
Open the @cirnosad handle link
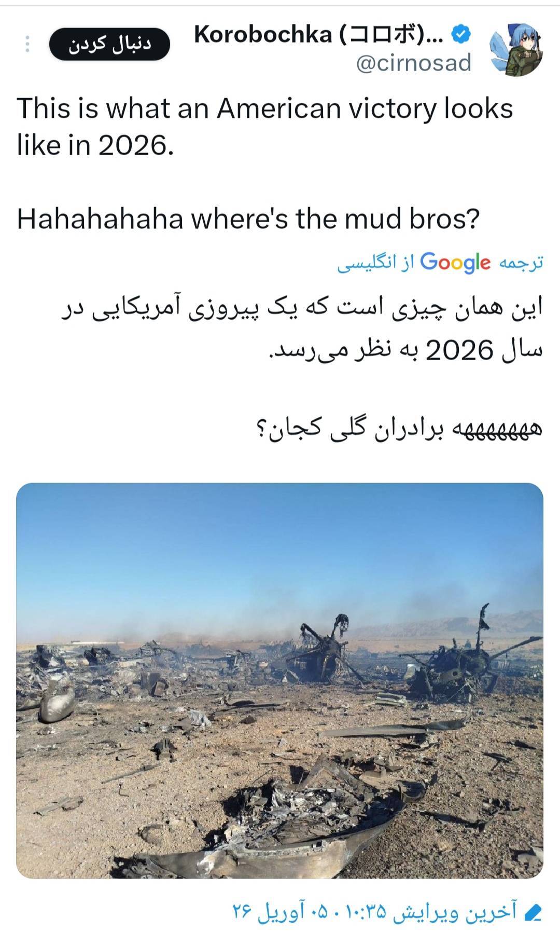[x=414, y=63]
